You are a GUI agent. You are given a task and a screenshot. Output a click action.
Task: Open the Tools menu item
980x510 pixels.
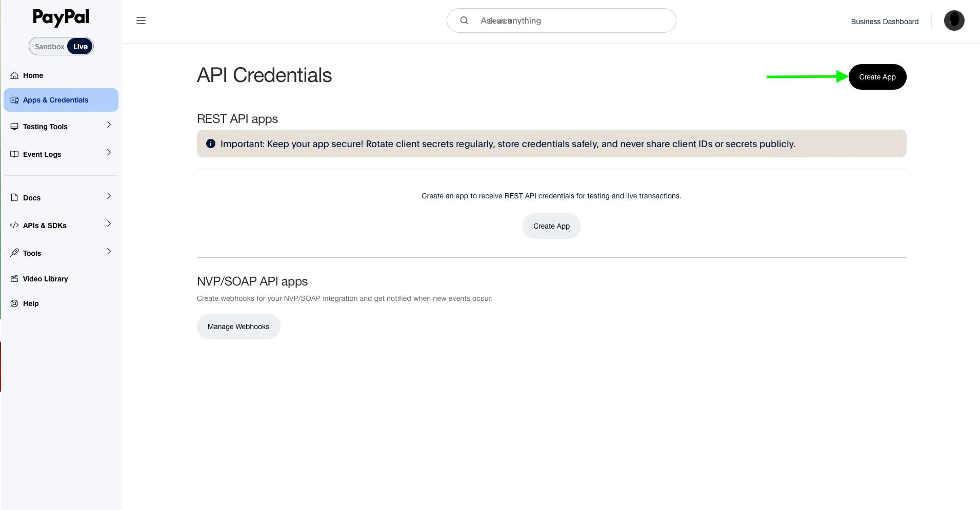(61, 253)
